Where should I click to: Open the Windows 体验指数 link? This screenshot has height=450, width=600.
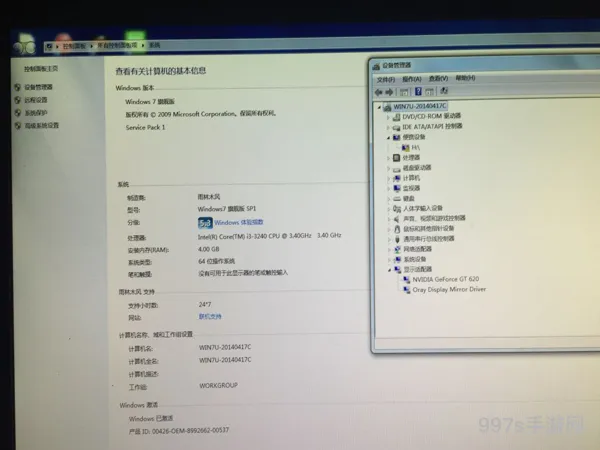coord(239,222)
